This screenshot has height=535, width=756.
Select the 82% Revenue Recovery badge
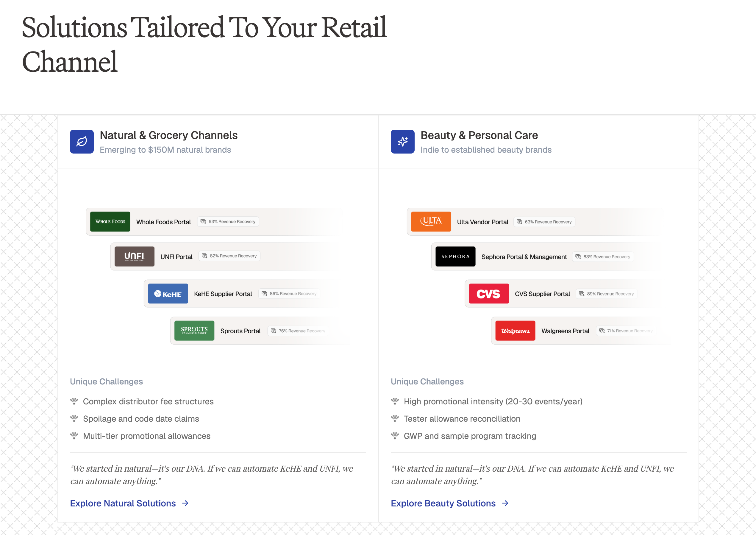point(229,256)
